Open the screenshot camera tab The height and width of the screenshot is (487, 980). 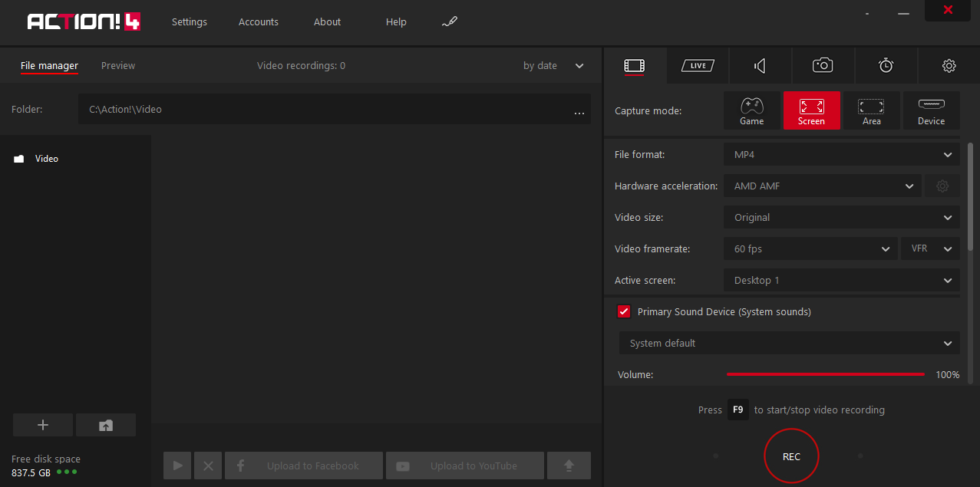[x=823, y=66]
